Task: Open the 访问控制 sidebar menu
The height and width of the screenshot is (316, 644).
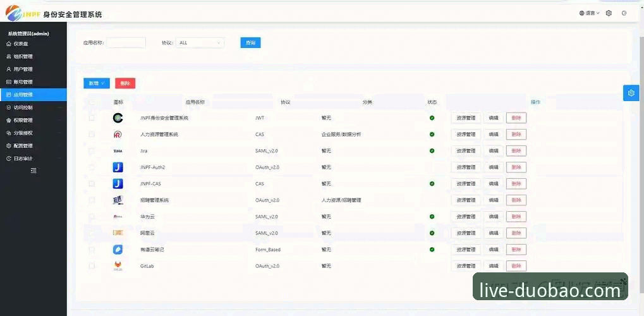Action: (33, 107)
